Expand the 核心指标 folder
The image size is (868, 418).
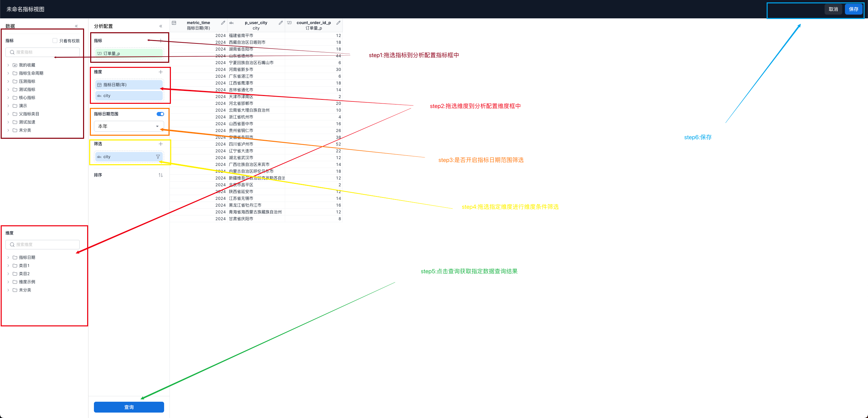[8, 98]
